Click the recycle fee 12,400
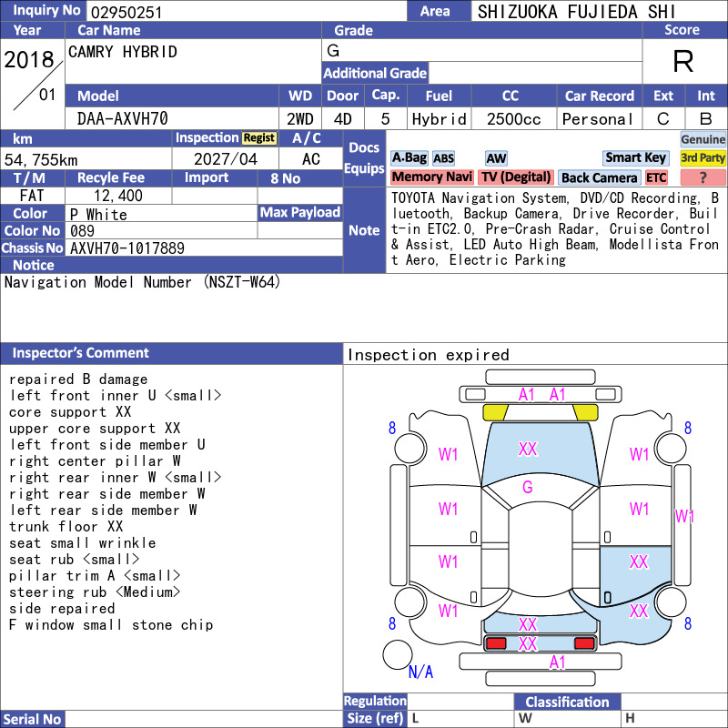728x728 pixels. pyautogui.click(x=118, y=196)
